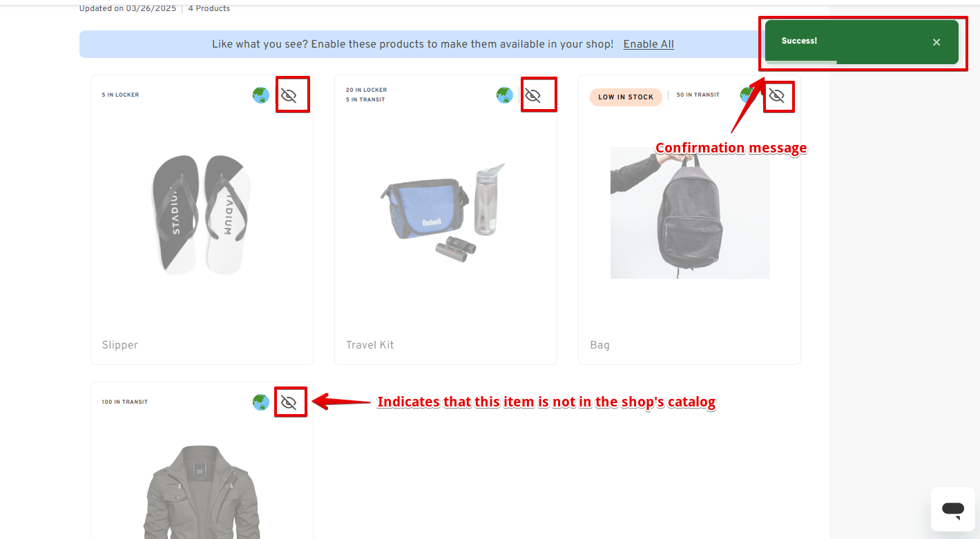The height and width of the screenshot is (539, 980).
Task: Toggle visibility eye icon on Slipper card
Action: [x=289, y=95]
